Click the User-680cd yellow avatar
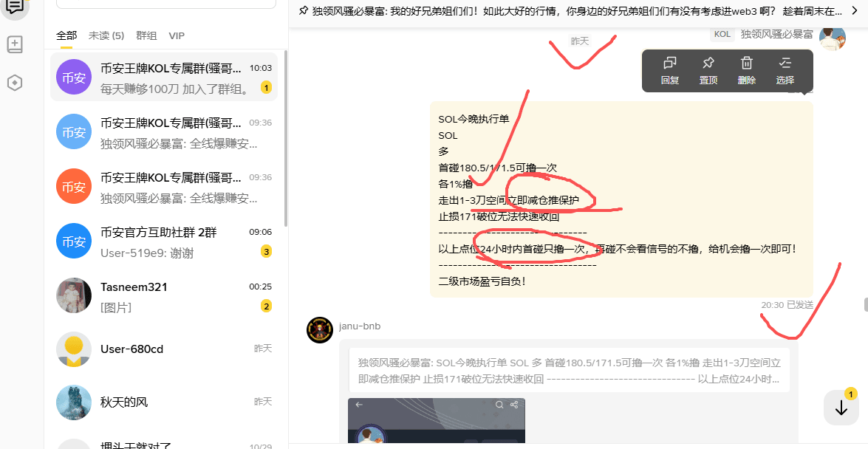 point(74,349)
